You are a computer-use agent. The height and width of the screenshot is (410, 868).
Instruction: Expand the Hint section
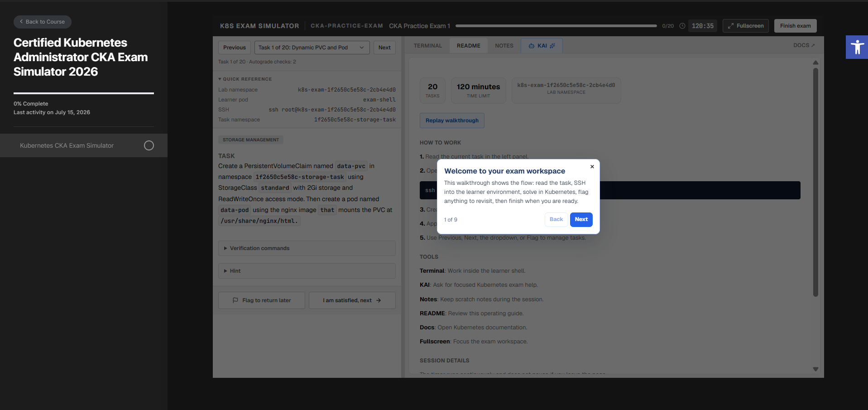pyautogui.click(x=307, y=271)
